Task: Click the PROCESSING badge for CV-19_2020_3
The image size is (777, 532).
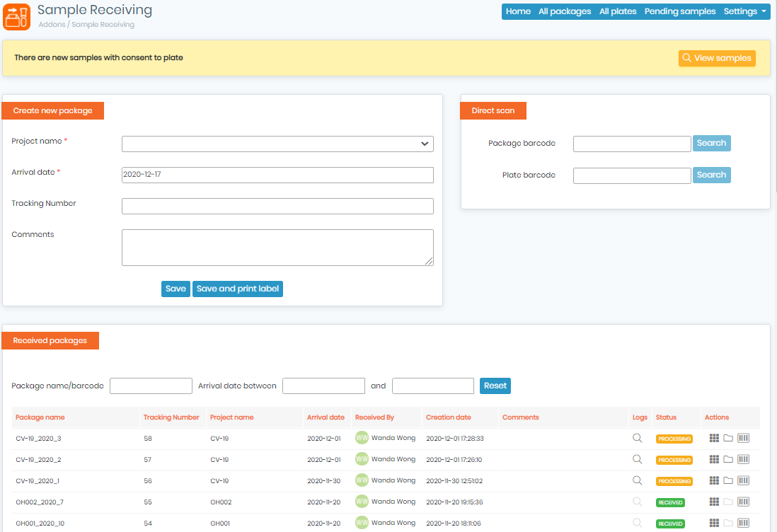Action: (x=674, y=439)
